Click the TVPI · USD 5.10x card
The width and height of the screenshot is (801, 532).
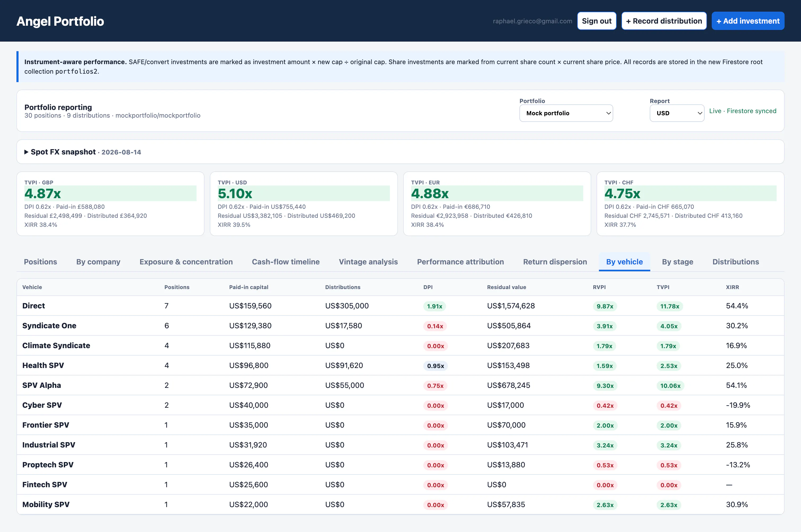click(304, 203)
